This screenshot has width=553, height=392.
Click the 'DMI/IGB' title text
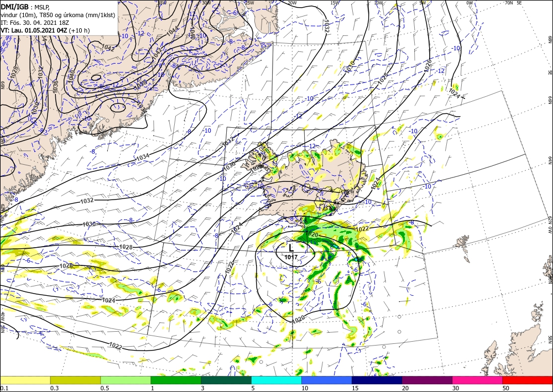click(x=14, y=6)
